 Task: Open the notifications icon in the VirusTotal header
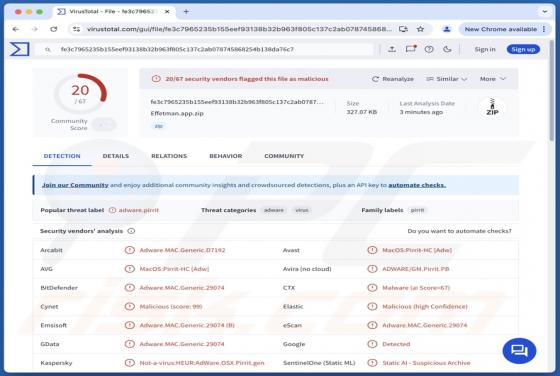coord(411,49)
